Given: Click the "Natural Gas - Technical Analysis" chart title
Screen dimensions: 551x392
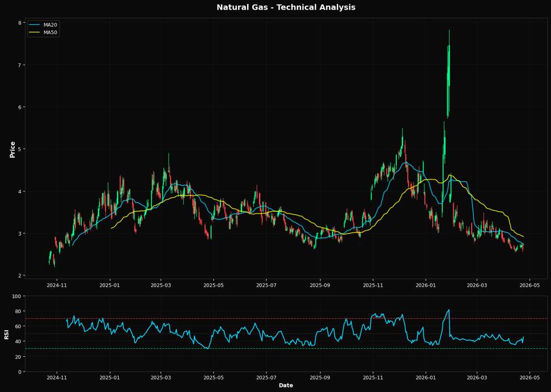Looking at the screenshot, I should click(x=286, y=7).
